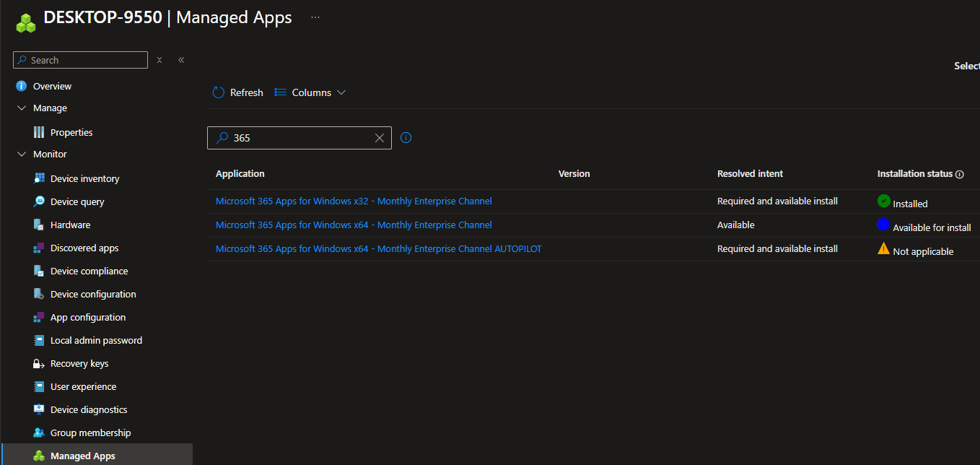Click the Device diagnostics icon
980x465 pixels.
pos(39,409)
